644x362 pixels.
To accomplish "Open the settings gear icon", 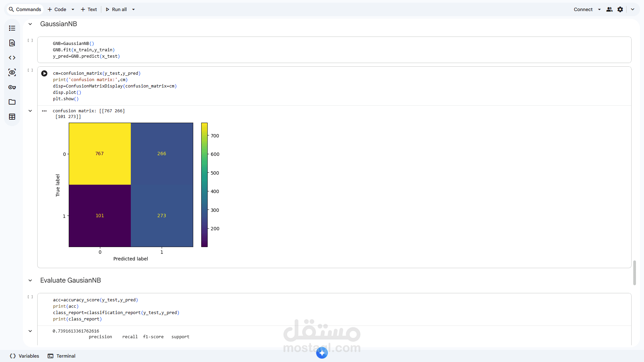I will [x=620, y=9].
